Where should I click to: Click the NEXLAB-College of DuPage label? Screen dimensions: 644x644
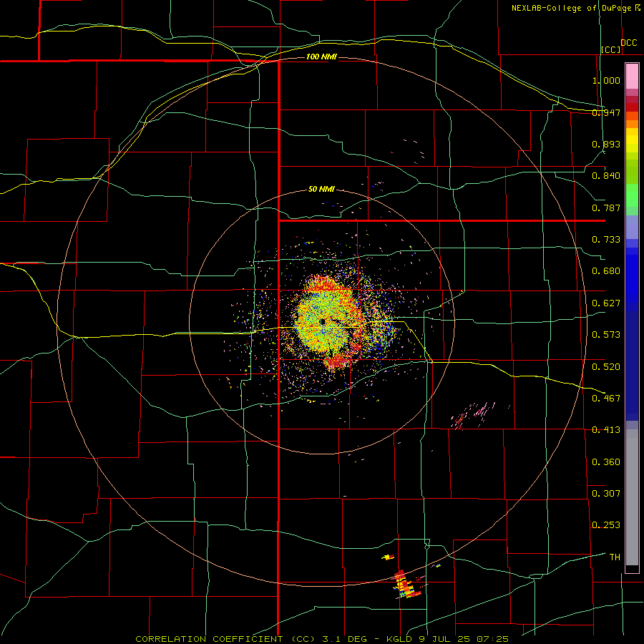coord(571,8)
